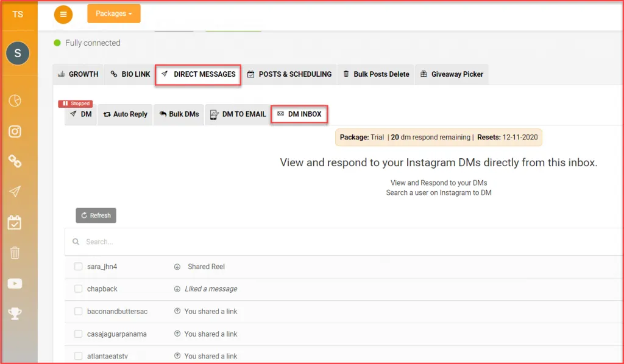
Task: Open the orange hamburger menu button
Action: (63, 14)
